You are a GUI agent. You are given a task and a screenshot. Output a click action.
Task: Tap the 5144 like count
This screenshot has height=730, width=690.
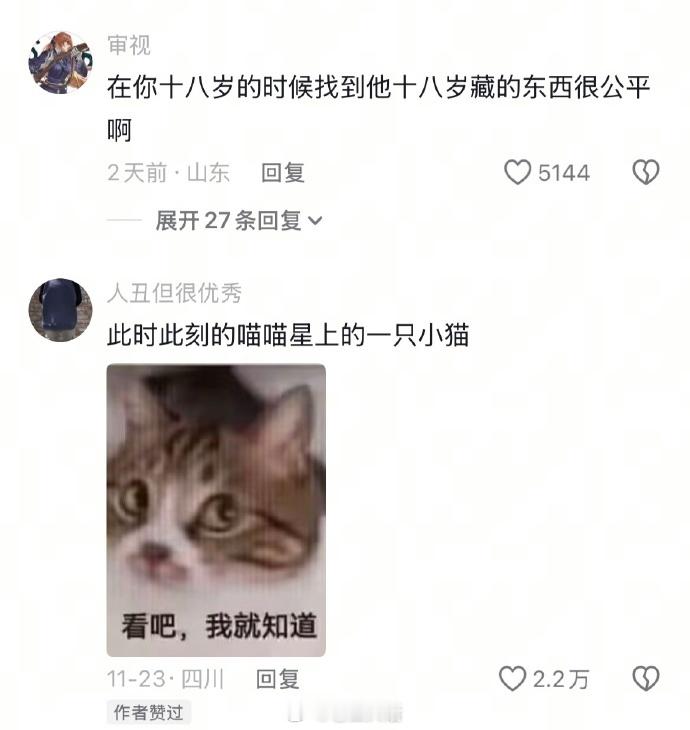(564, 173)
